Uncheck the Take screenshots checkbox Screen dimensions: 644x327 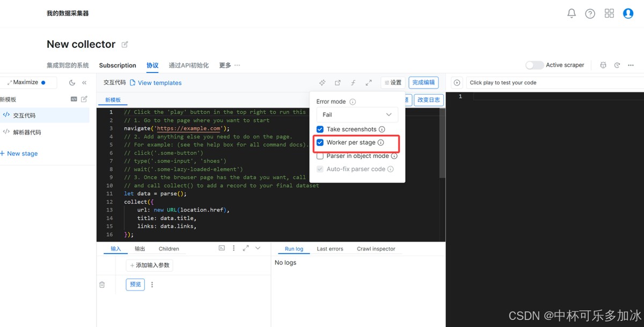click(x=320, y=129)
